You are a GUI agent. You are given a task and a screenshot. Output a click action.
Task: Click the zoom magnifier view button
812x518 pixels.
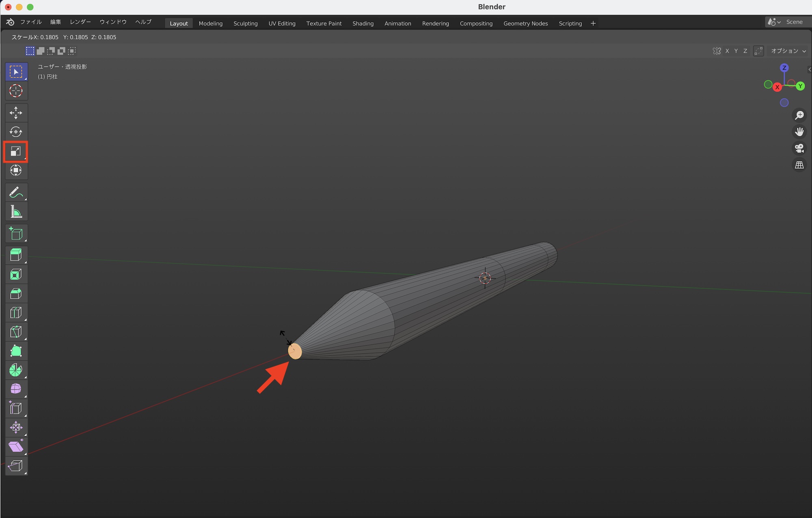pos(799,115)
